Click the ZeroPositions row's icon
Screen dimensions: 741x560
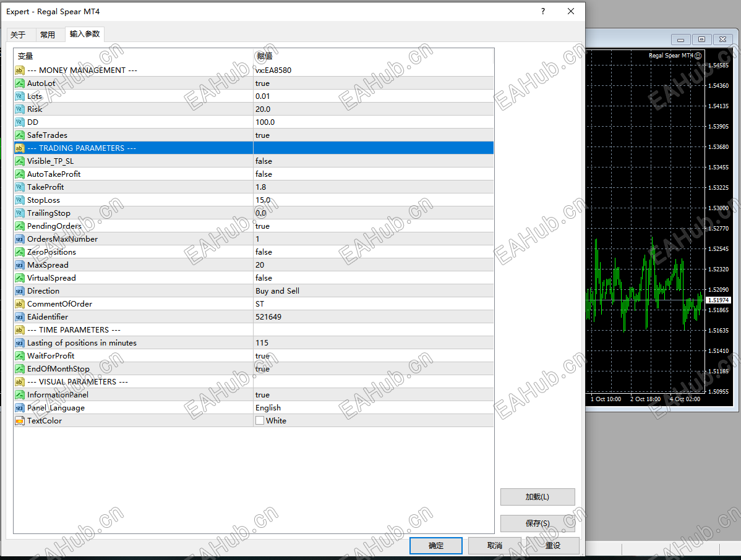19,252
